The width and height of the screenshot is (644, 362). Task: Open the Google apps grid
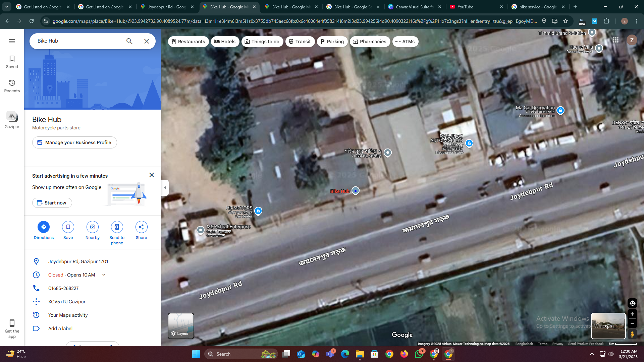click(616, 40)
